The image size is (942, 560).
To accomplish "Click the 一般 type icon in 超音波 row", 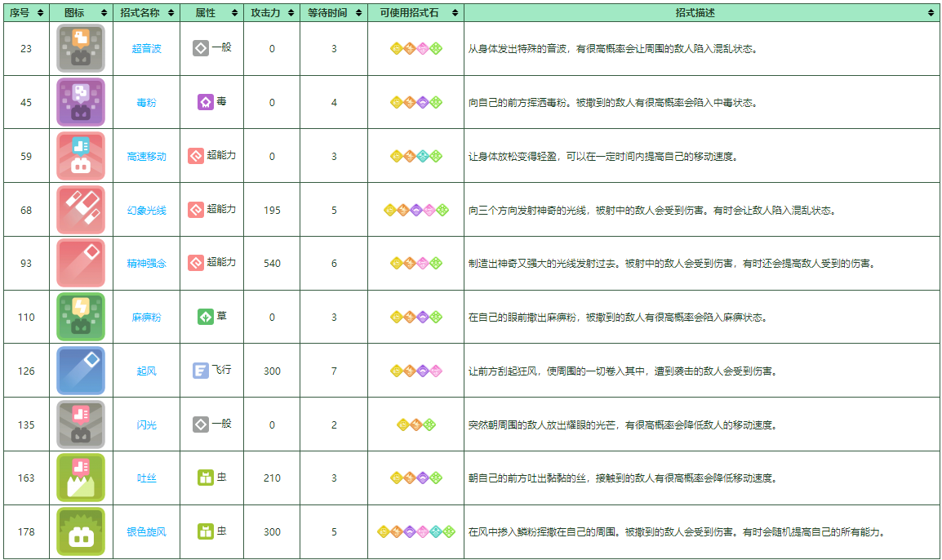I will tap(201, 48).
